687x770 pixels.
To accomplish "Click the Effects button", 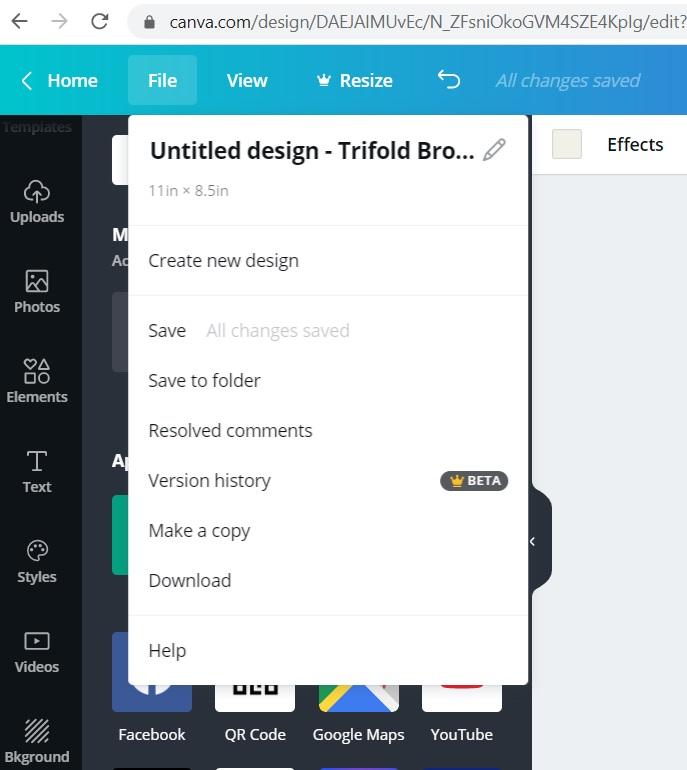I will click(x=635, y=144).
